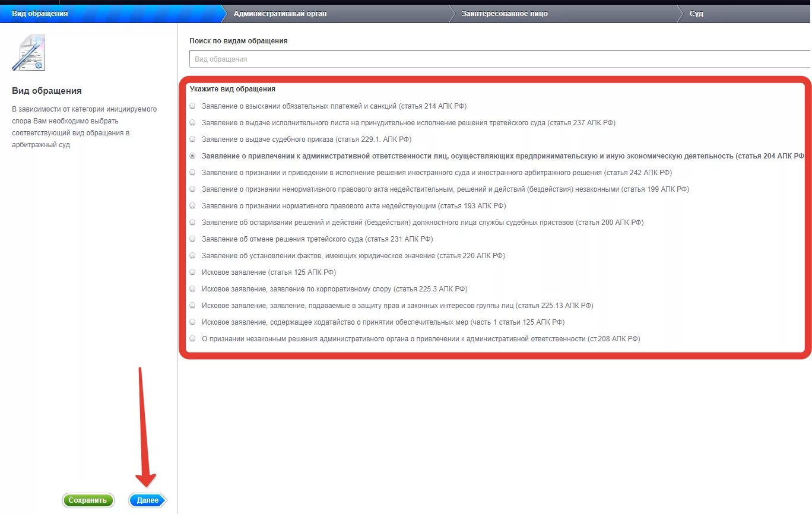Click the document icon above Вид обращения
The height and width of the screenshot is (514, 812).
point(28,52)
